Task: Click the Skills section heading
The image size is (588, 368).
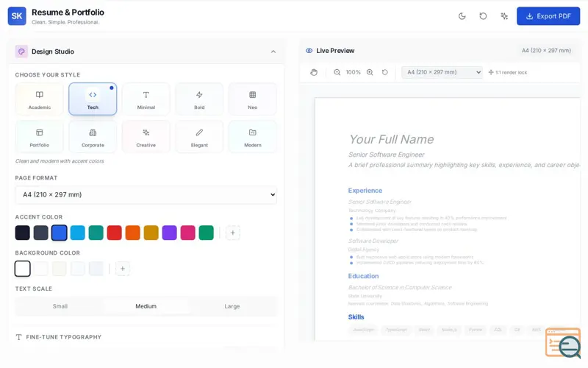Action: tap(356, 317)
